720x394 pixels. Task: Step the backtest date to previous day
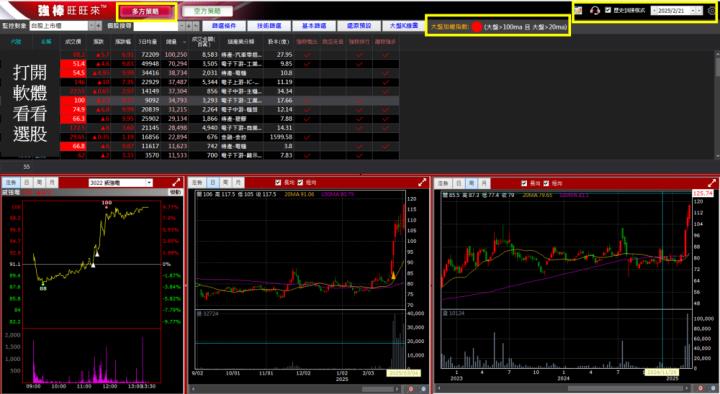pos(653,10)
